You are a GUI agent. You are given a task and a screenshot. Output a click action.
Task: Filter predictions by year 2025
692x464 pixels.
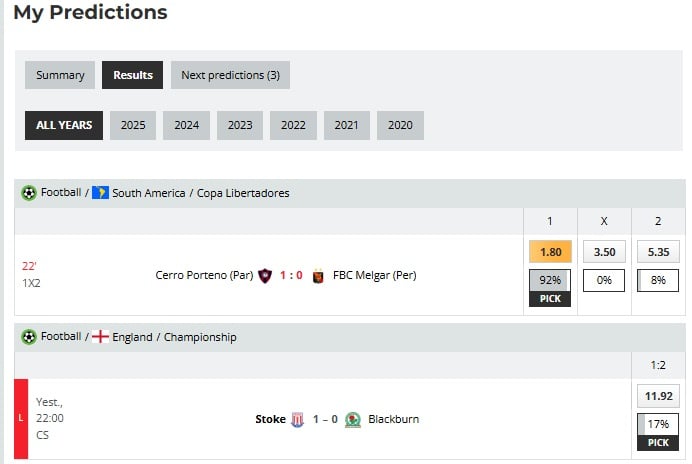133,125
